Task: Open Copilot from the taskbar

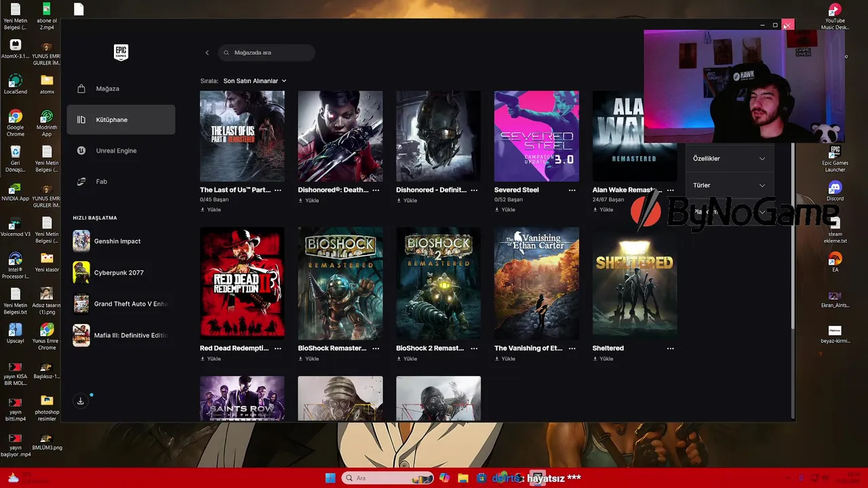Action: tap(444, 478)
